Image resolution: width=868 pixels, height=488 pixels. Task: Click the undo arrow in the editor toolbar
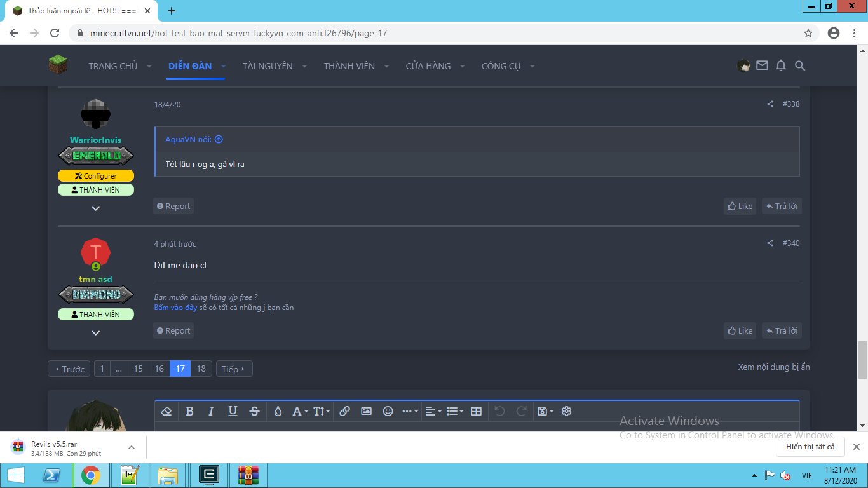point(499,411)
